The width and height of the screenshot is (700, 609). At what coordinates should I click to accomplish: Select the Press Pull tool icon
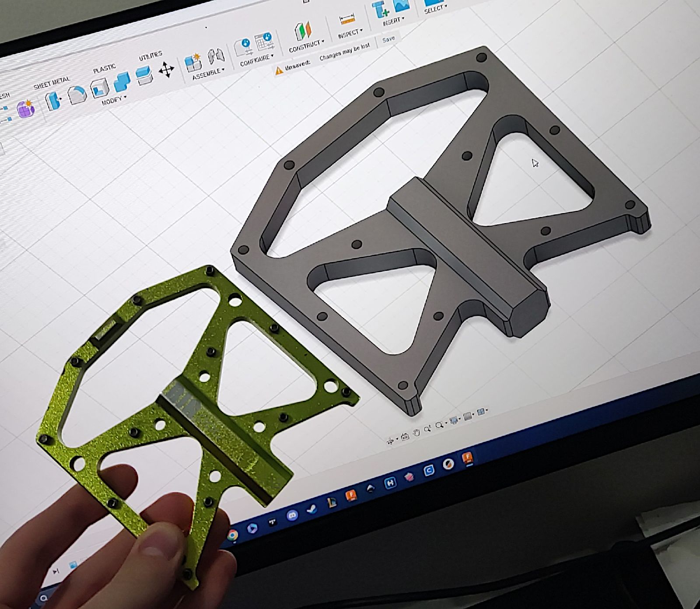[x=53, y=101]
